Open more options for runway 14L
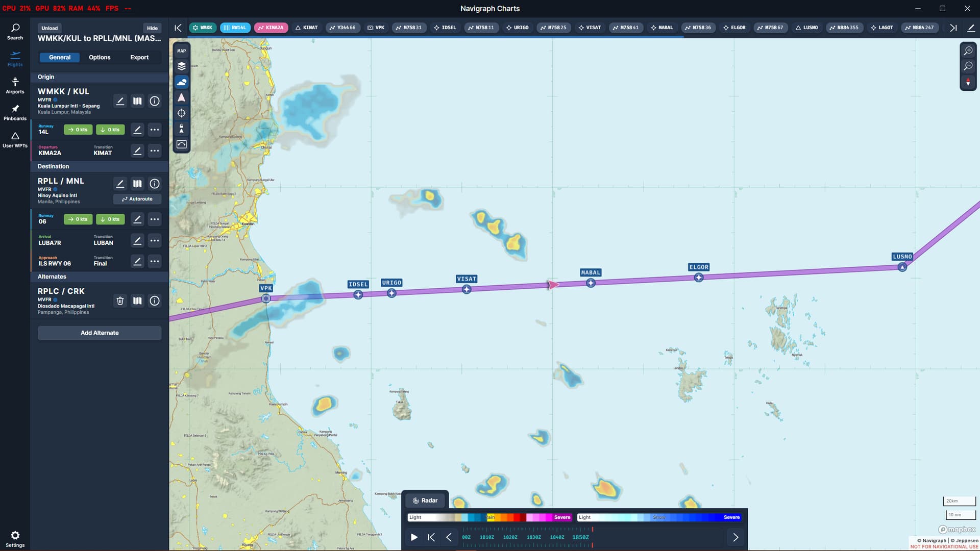The width and height of the screenshot is (980, 551). pos(155,130)
